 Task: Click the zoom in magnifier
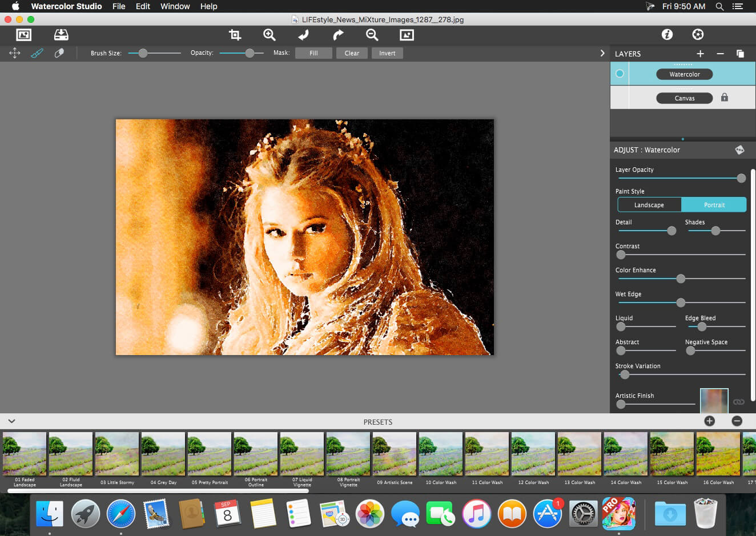[269, 35]
